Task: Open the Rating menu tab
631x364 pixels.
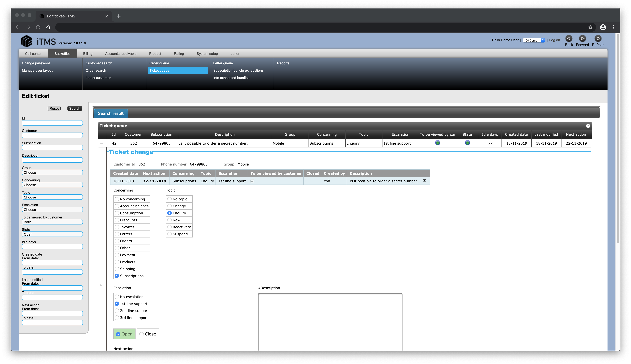Action: [179, 53]
